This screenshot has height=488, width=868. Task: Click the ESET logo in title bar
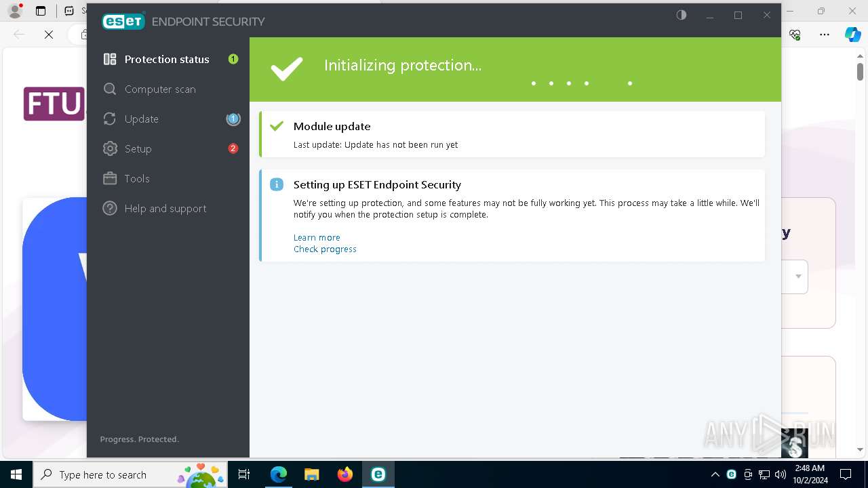tap(123, 21)
